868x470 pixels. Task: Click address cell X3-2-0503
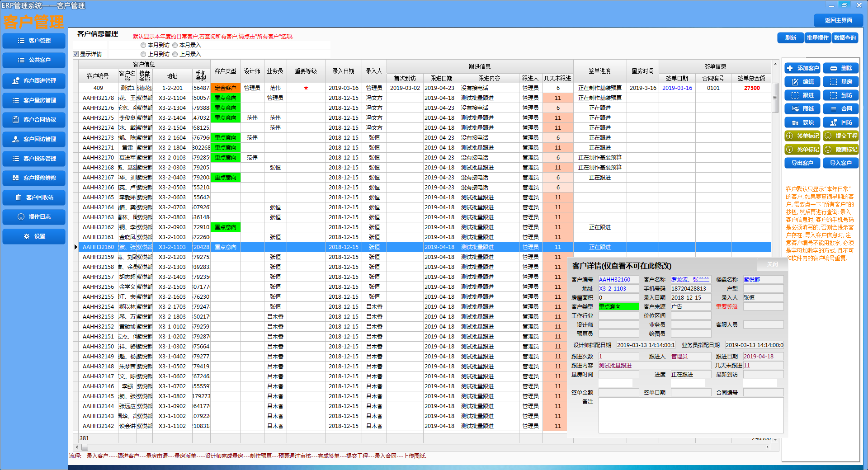(x=172, y=188)
